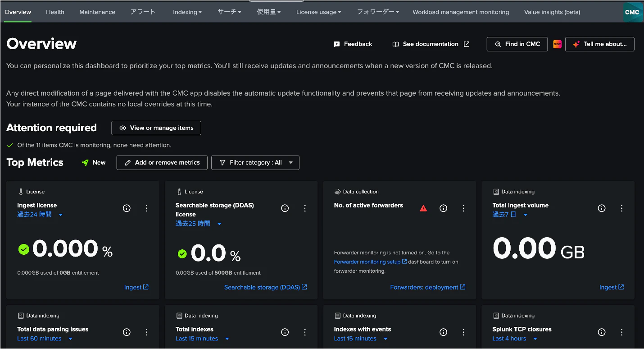The width and height of the screenshot is (644, 349).
Task: Click red warning icon on active forwarders card
Action: (x=423, y=208)
